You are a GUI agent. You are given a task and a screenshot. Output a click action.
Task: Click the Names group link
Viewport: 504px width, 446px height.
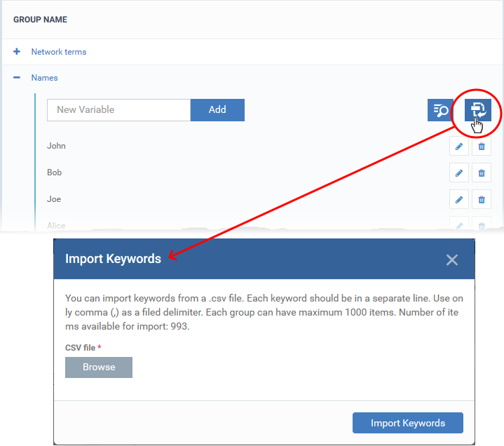pos(44,78)
